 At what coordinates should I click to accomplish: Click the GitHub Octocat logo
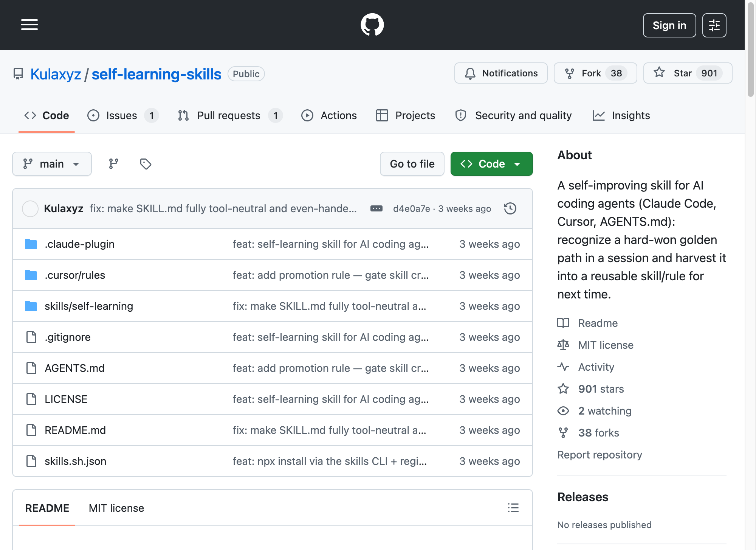[x=372, y=25]
